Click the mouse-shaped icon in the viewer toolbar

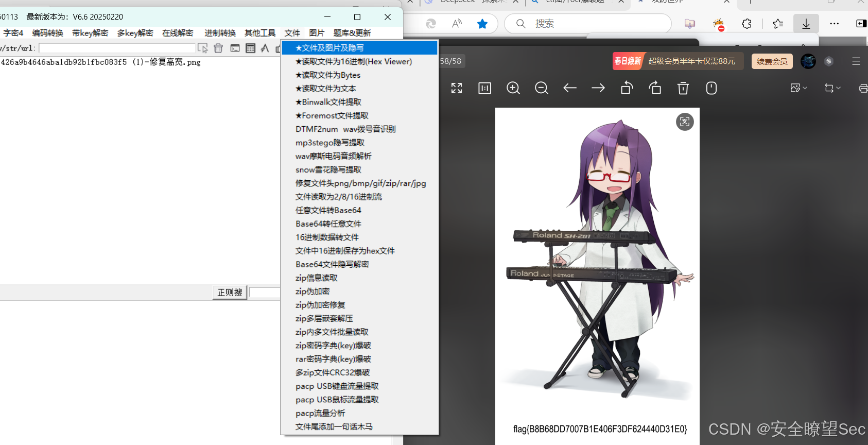coord(711,88)
